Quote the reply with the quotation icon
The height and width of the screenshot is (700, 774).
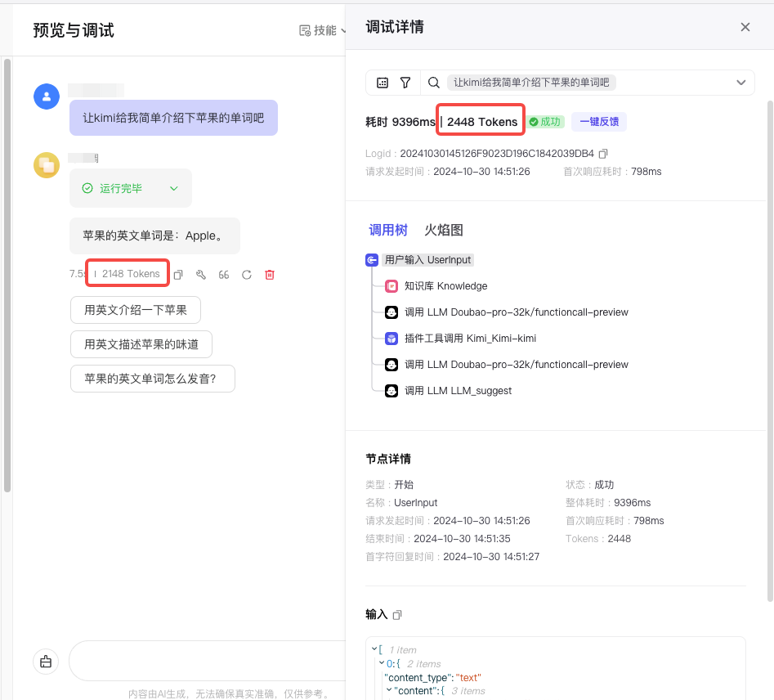pyautogui.click(x=224, y=275)
